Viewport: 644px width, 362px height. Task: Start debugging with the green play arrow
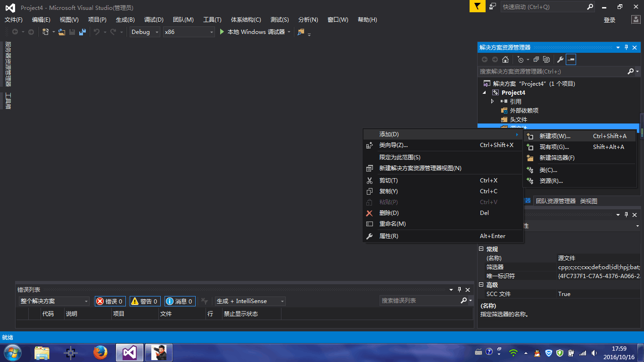tap(223, 32)
